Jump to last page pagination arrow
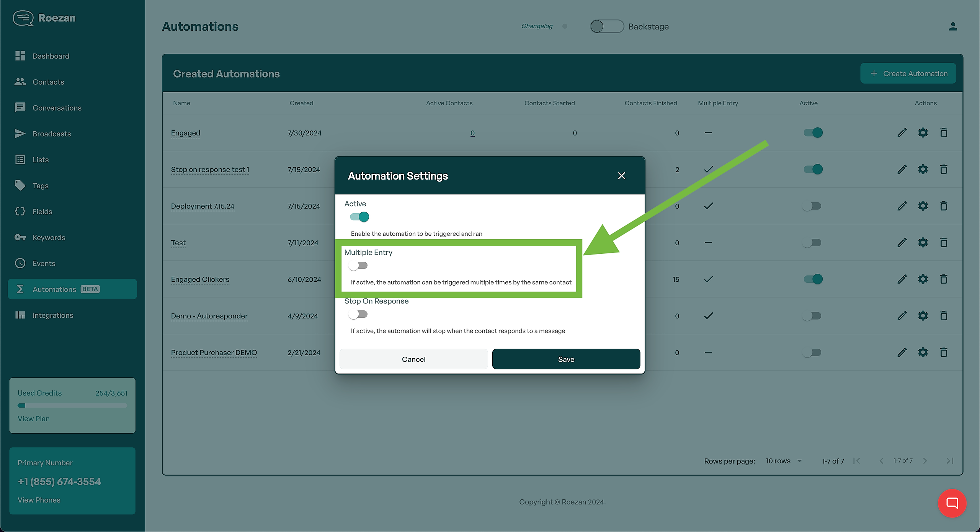Image resolution: width=980 pixels, height=532 pixels. pos(949,461)
